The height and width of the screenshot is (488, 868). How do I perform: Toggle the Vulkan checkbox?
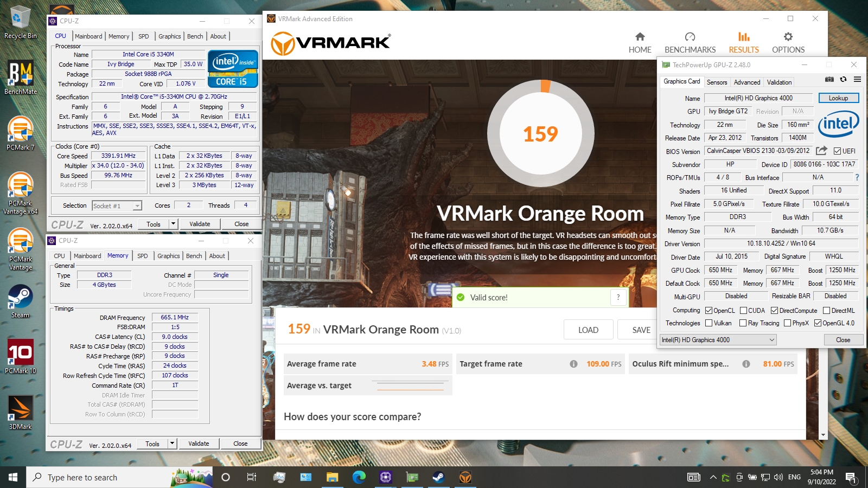tap(709, 323)
